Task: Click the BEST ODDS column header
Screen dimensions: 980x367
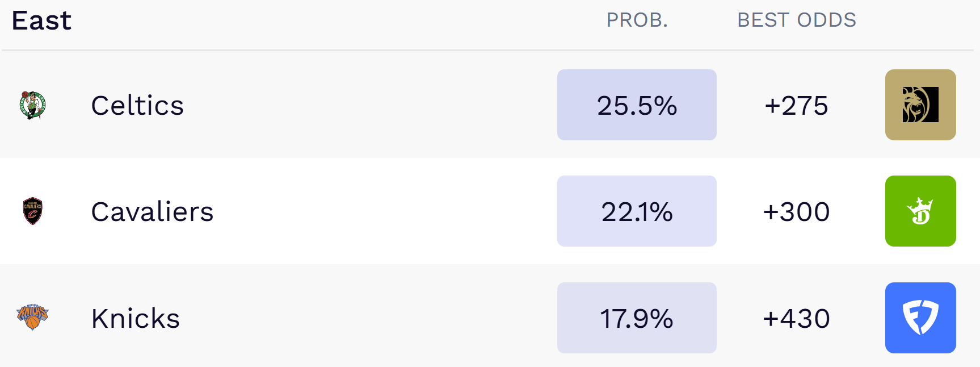Action: click(796, 20)
